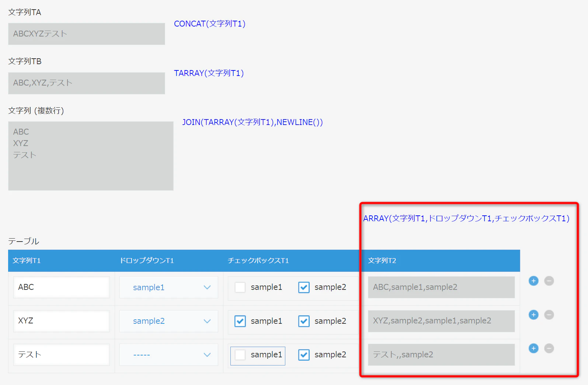Click the テーブル section label
The height and width of the screenshot is (385, 588).
pyautogui.click(x=24, y=241)
